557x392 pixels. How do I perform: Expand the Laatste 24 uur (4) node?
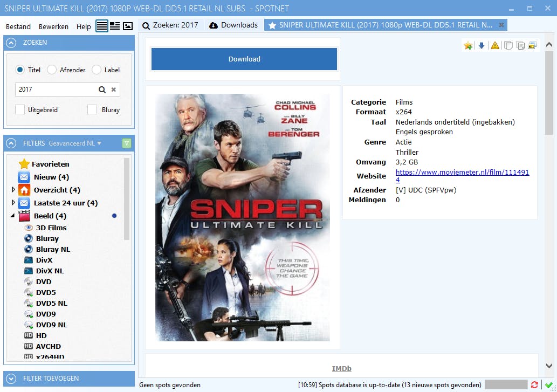tap(13, 202)
